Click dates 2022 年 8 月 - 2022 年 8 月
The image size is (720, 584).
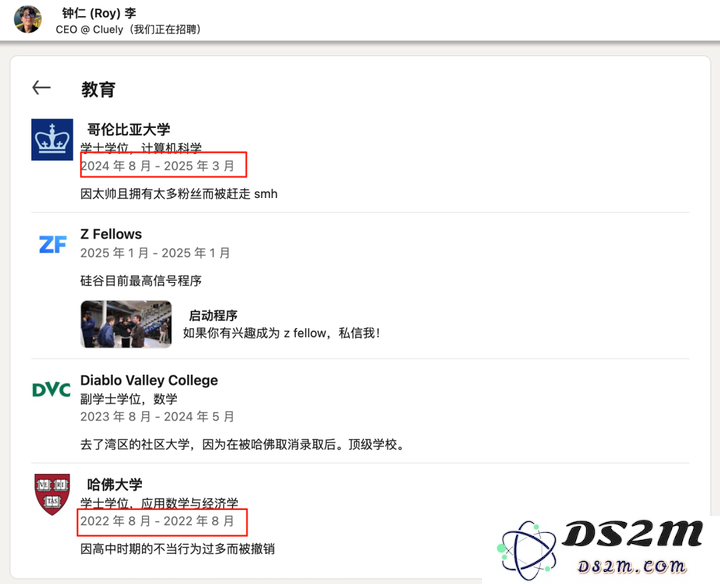(x=158, y=521)
